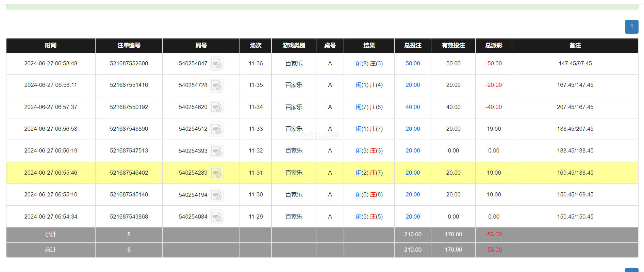Open 20.00 bet link for session 11-31
The width and height of the screenshot is (644, 272).
coord(413,173)
